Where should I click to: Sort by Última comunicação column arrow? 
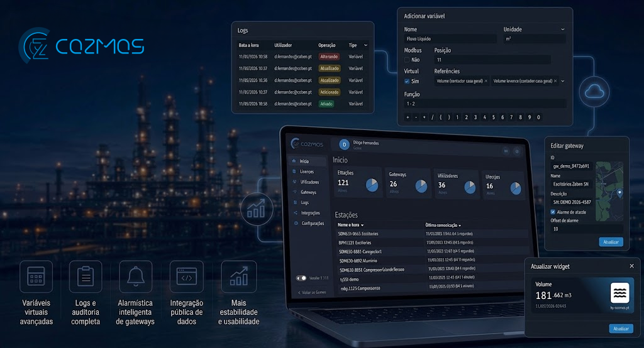point(460,226)
